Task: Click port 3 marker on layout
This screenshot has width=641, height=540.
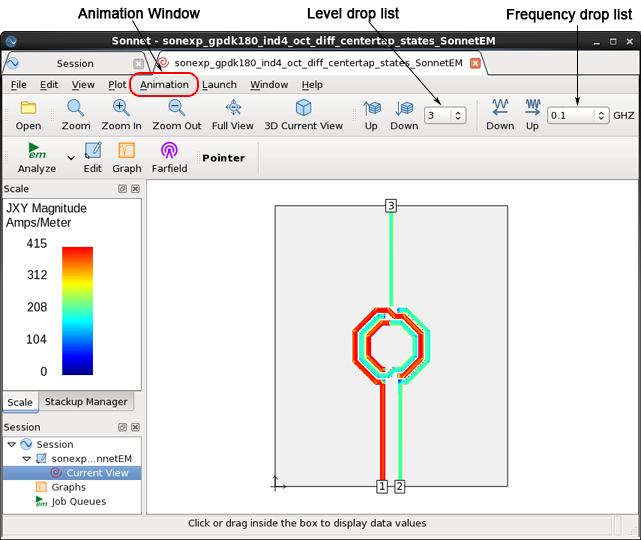Action: click(391, 206)
